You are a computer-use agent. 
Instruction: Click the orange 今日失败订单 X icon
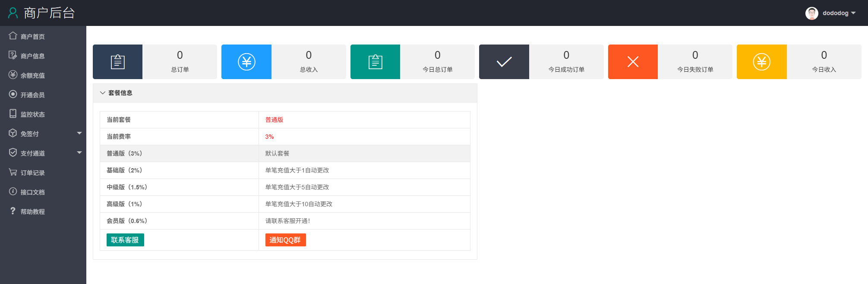pos(633,62)
